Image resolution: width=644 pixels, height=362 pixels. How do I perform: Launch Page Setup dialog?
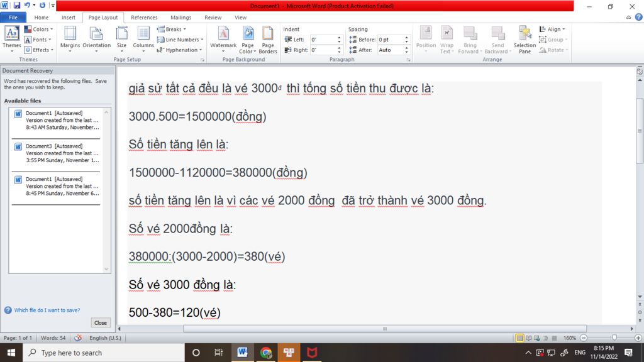coord(203,60)
